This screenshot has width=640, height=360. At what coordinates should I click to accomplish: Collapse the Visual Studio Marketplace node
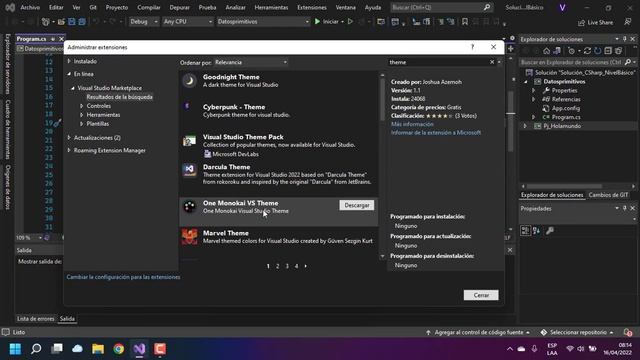73,88
